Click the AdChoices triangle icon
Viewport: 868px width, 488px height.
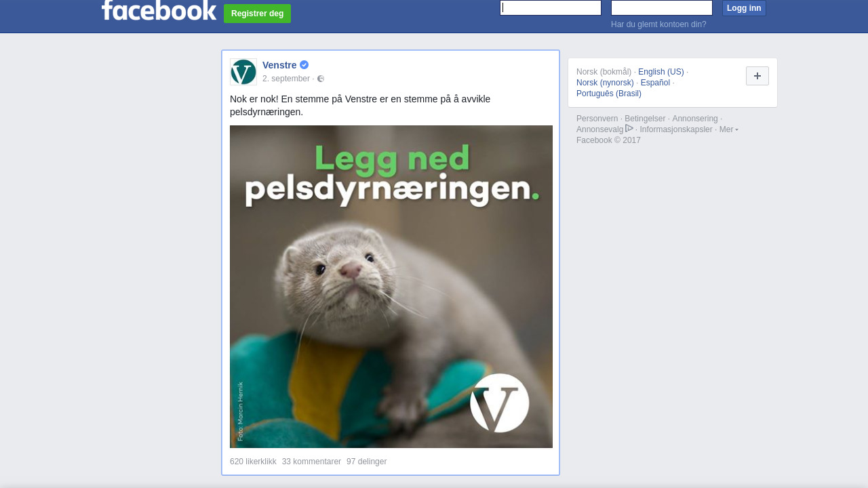629,129
